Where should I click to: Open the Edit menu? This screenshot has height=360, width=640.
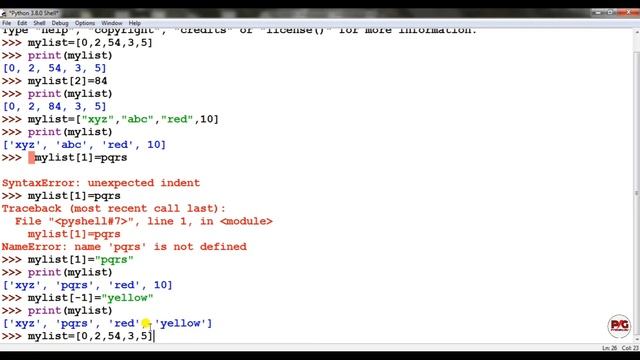coord(22,23)
